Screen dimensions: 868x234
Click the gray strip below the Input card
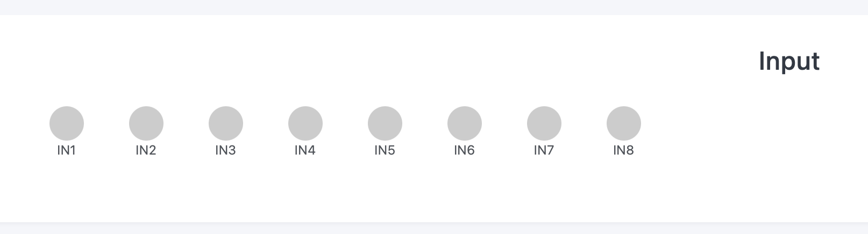[x=434, y=229]
